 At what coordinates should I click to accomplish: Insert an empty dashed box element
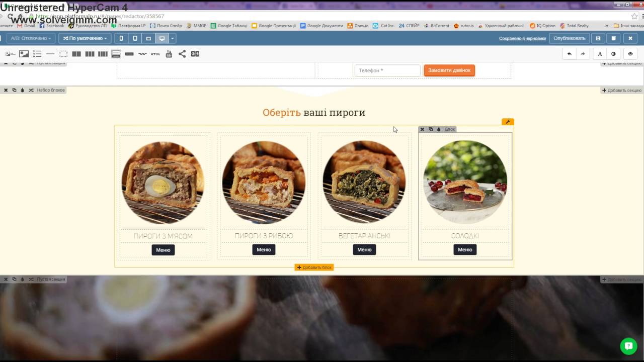point(63,54)
